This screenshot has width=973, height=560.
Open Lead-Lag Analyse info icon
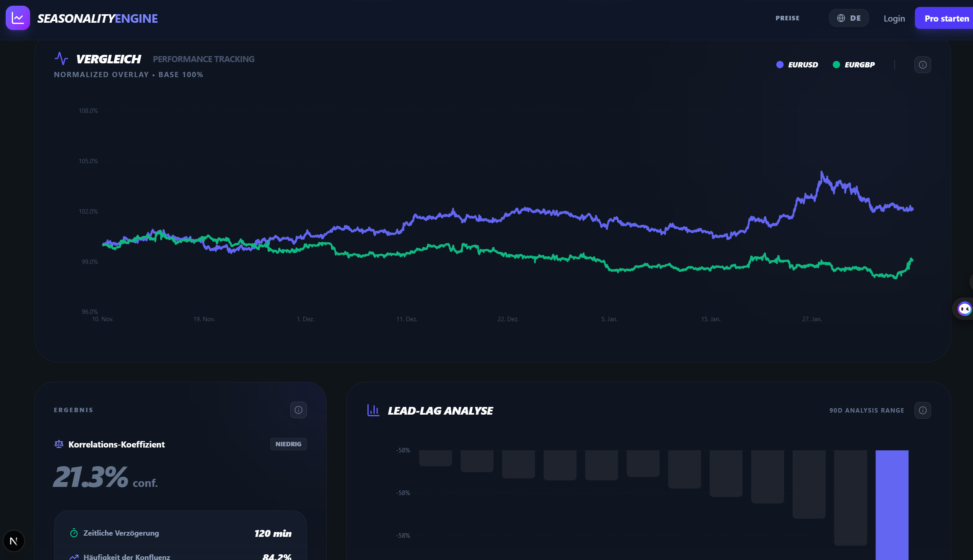923,410
